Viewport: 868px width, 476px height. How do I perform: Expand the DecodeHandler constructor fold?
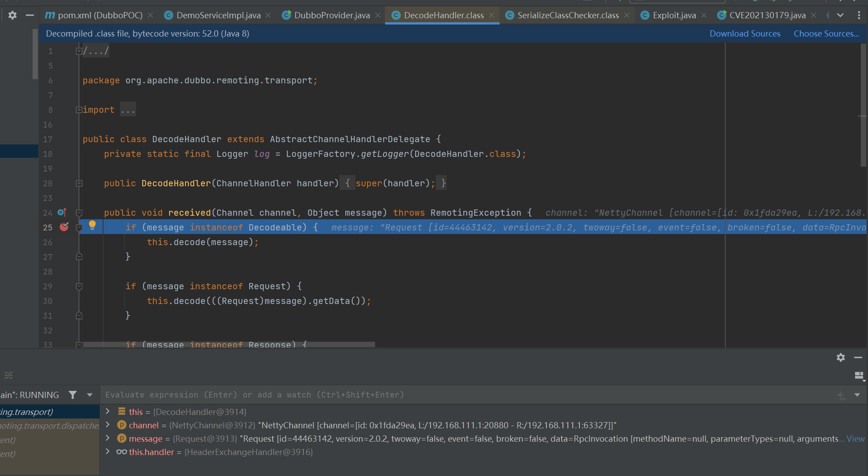coord(79,183)
